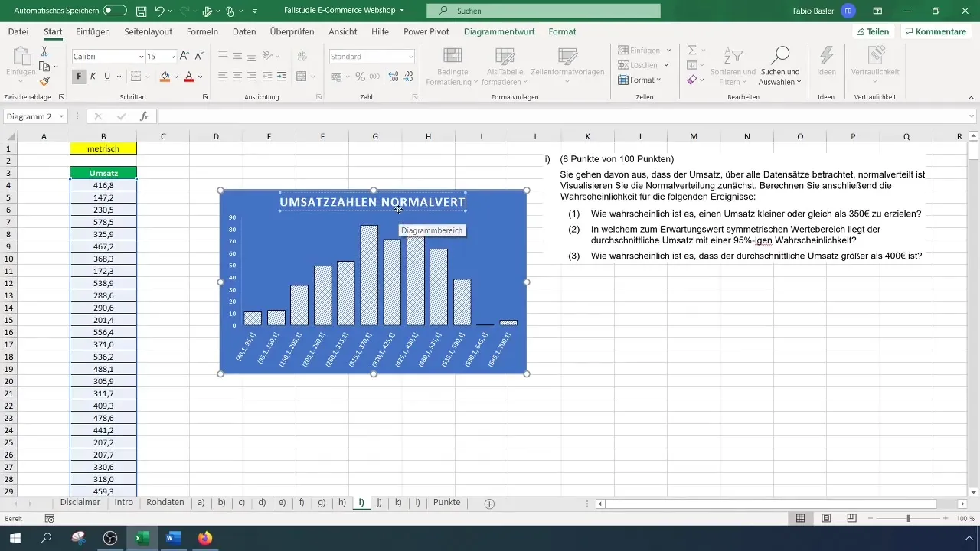980x551 pixels.
Task: Click the AutoSum sigma icon
Action: tap(691, 50)
